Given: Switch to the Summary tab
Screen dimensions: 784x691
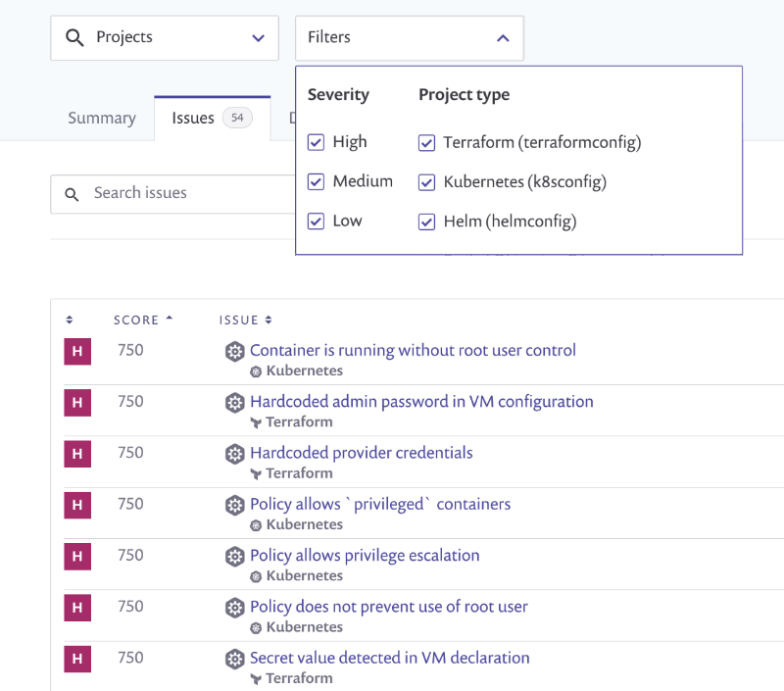Looking at the screenshot, I should coord(101,118).
